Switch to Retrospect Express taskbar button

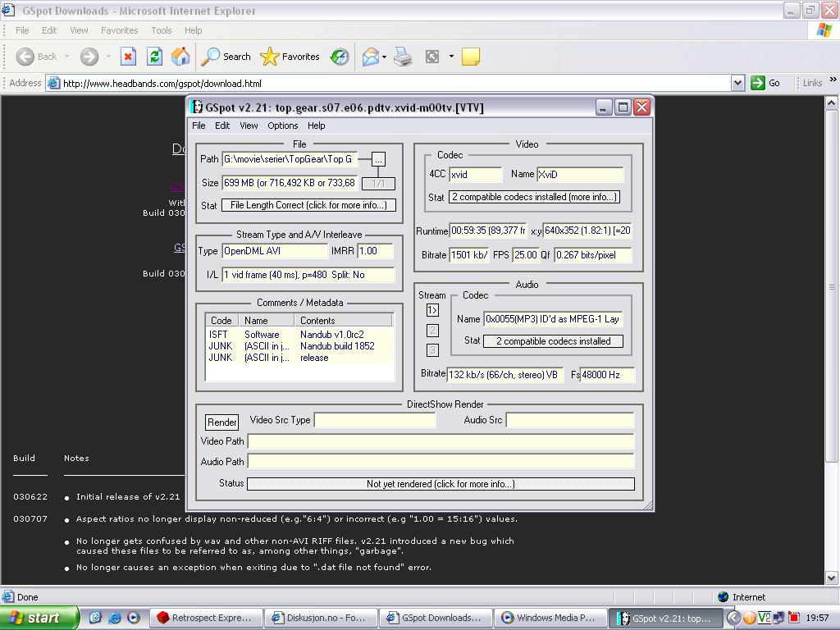(x=206, y=618)
